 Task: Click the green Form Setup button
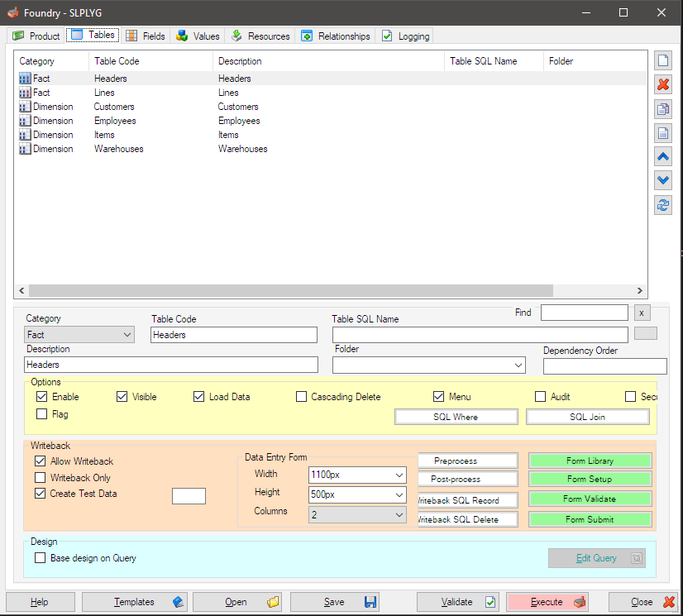coord(590,479)
